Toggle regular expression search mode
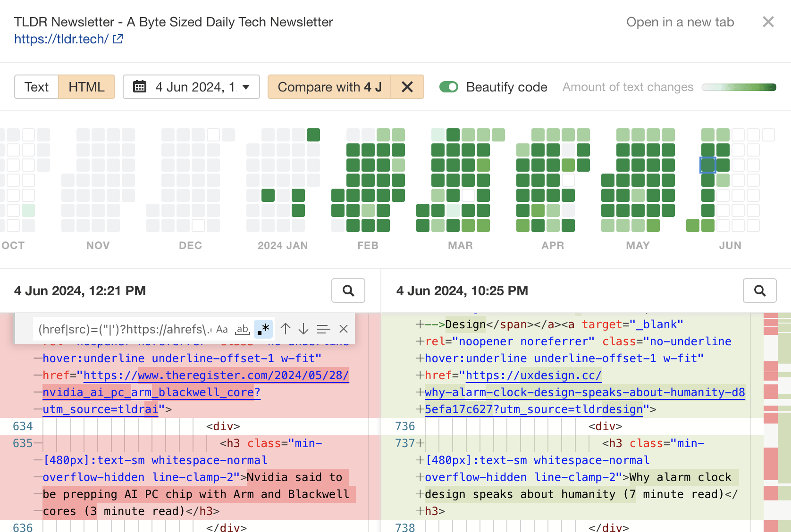Image resolution: width=791 pixels, height=532 pixels. coord(263,329)
